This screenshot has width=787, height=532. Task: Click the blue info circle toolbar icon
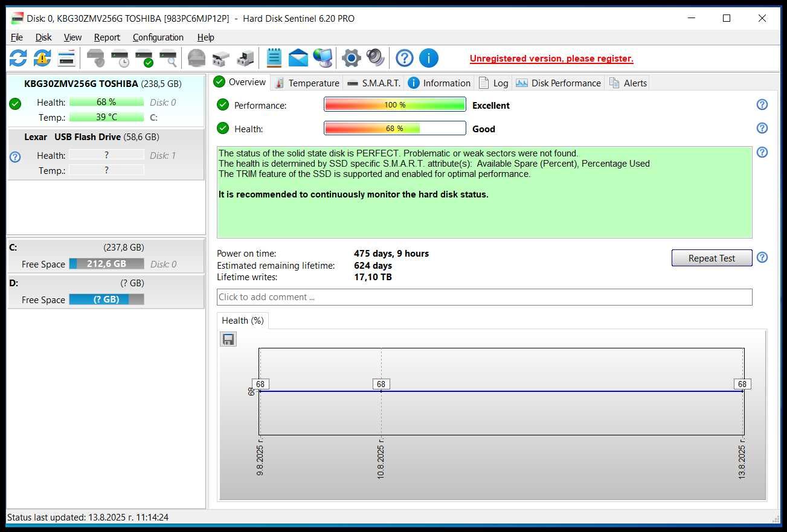[x=429, y=58]
